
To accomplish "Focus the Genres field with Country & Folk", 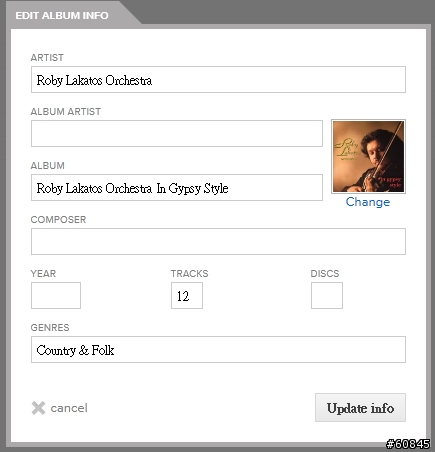I will point(218,350).
